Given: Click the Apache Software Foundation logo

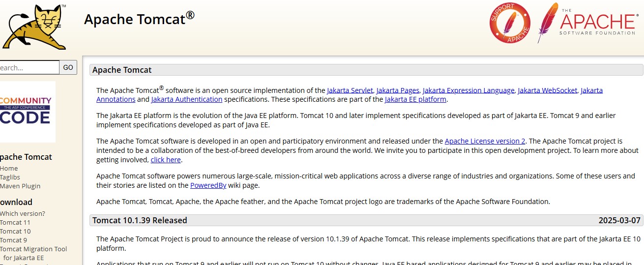Looking at the screenshot, I should pos(588,23).
